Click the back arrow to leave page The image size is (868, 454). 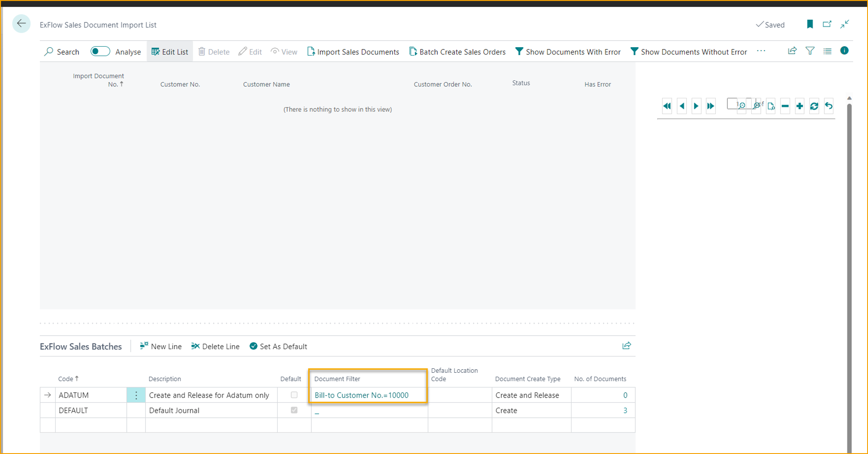pos(21,24)
